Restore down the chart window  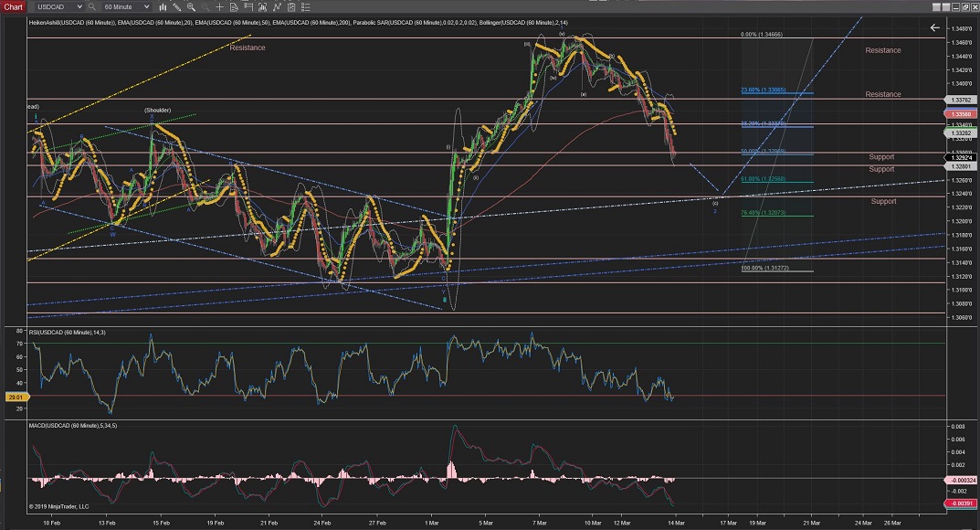[965, 7]
